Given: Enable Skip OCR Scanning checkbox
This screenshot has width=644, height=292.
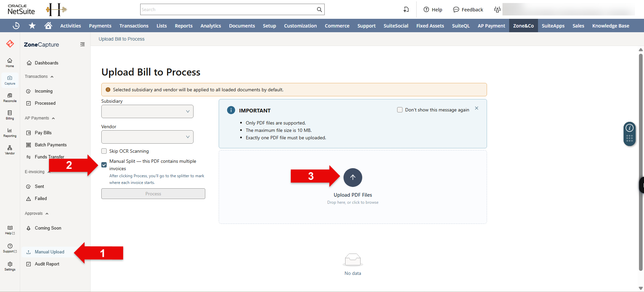Looking at the screenshot, I should click(104, 151).
